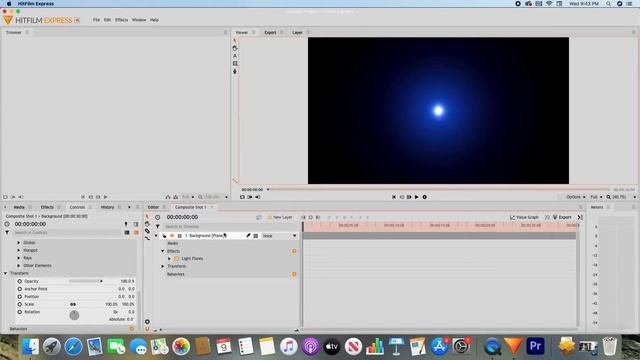Click the Scale proportional link icon
This screenshot has width=640, height=360.
73,304
